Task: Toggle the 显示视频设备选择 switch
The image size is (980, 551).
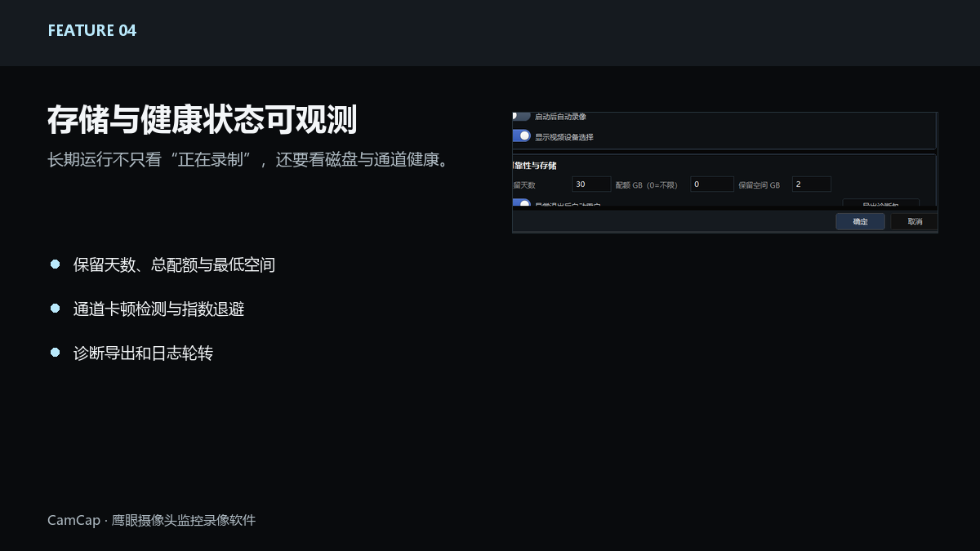Action: pos(522,136)
